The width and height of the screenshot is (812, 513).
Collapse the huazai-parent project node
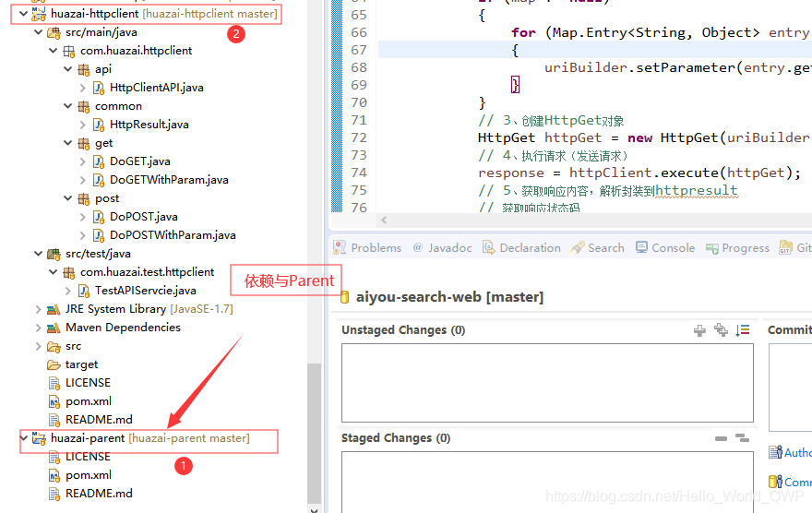[23, 438]
